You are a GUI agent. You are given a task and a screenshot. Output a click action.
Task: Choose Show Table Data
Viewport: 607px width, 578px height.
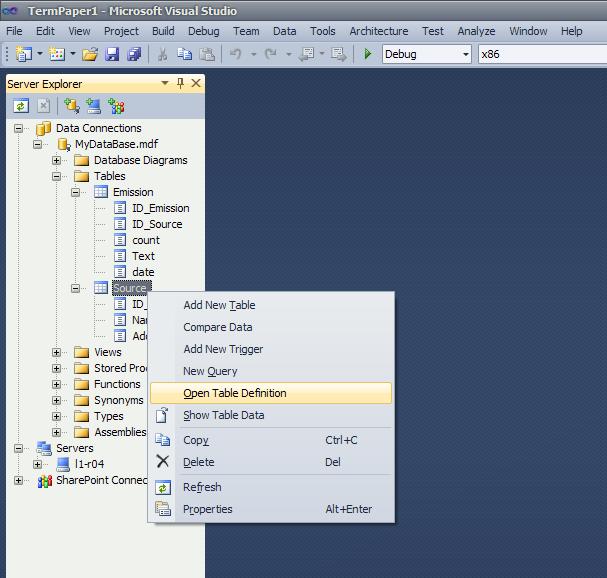(x=271, y=415)
